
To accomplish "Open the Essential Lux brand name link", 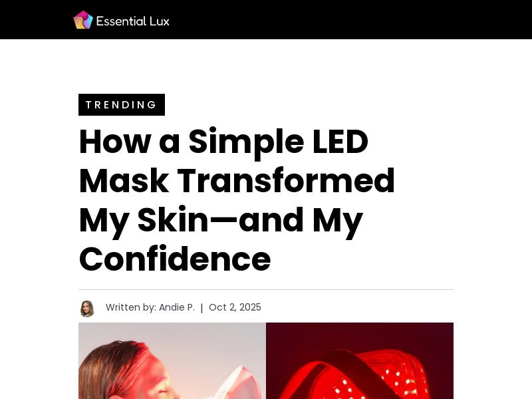I will coord(132,21).
